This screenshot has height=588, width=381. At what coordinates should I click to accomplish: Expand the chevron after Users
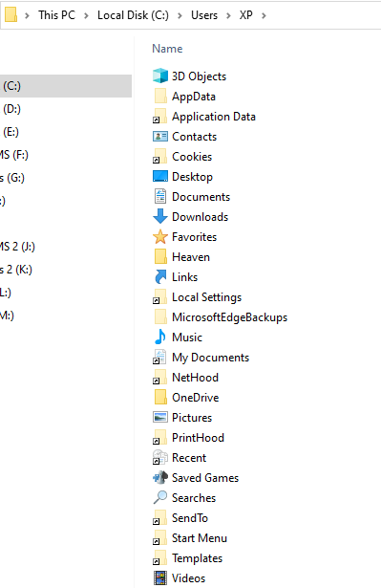228,15
